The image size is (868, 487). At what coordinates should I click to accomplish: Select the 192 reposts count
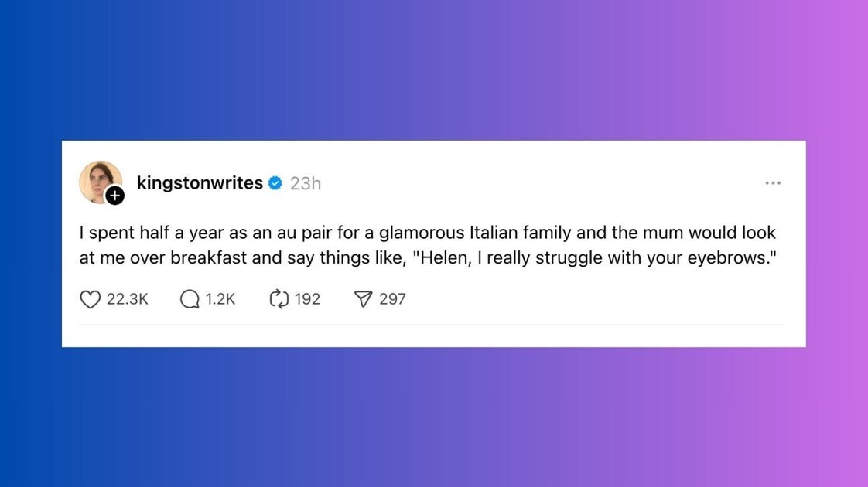pos(307,299)
